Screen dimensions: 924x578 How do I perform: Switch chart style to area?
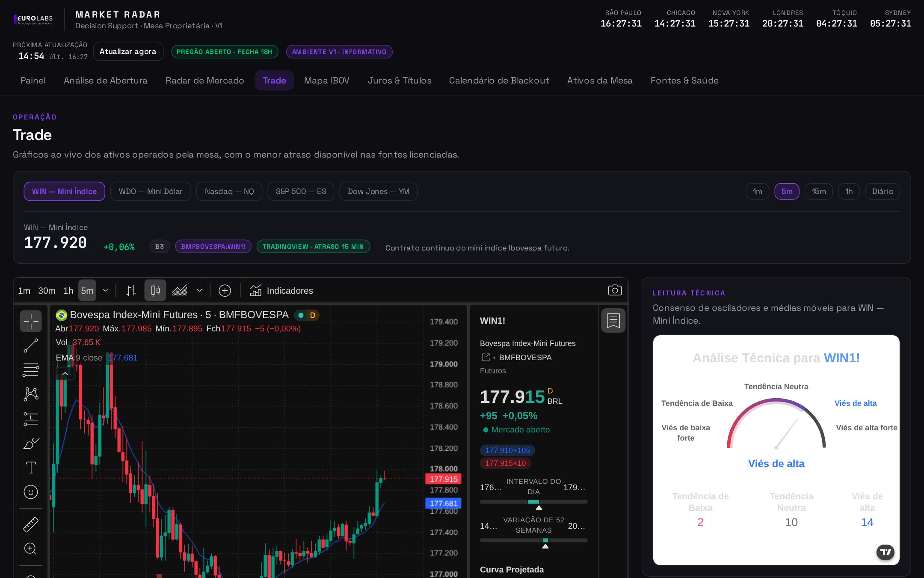click(x=179, y=291)
